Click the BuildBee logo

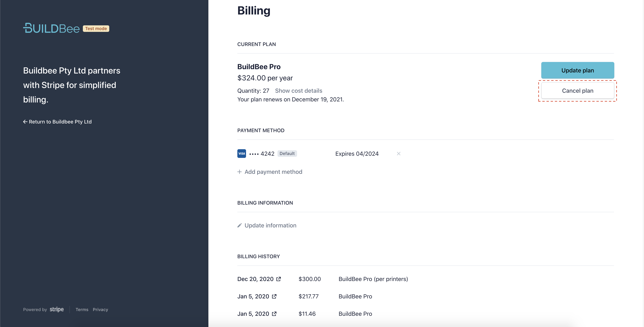point(51,28)
